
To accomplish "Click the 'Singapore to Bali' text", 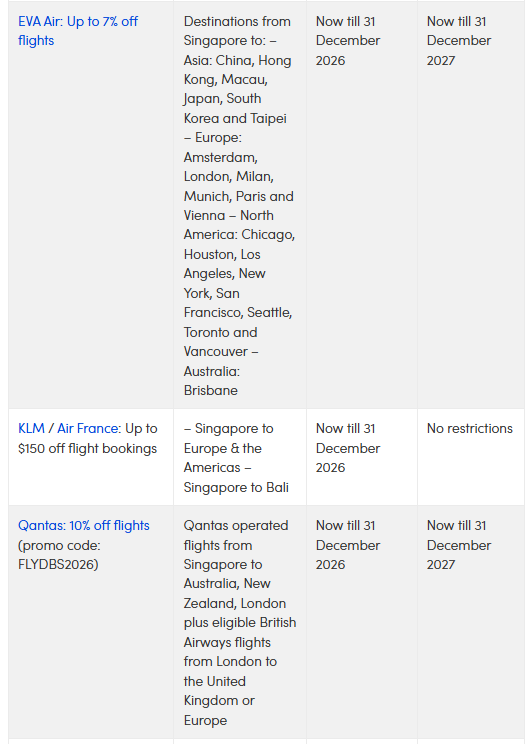I will pyautogui.click(x=236, y=487).
